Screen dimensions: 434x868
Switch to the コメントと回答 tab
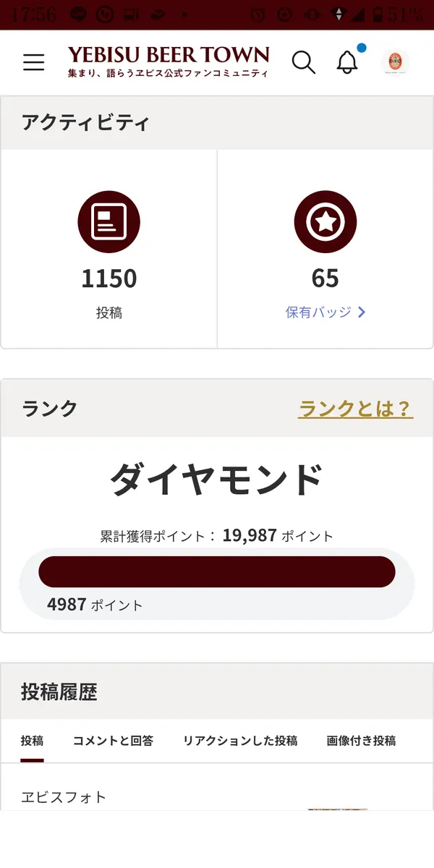[x=113, y=741]
